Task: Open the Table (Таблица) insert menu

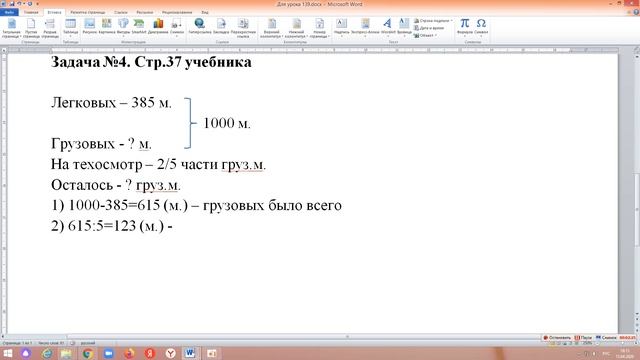Action: [71, 27]
